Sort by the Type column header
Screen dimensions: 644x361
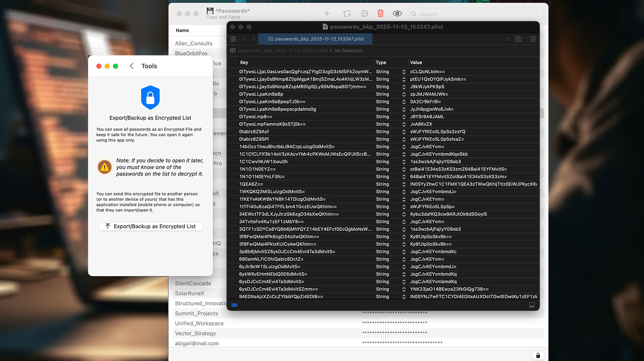[381, 62]
